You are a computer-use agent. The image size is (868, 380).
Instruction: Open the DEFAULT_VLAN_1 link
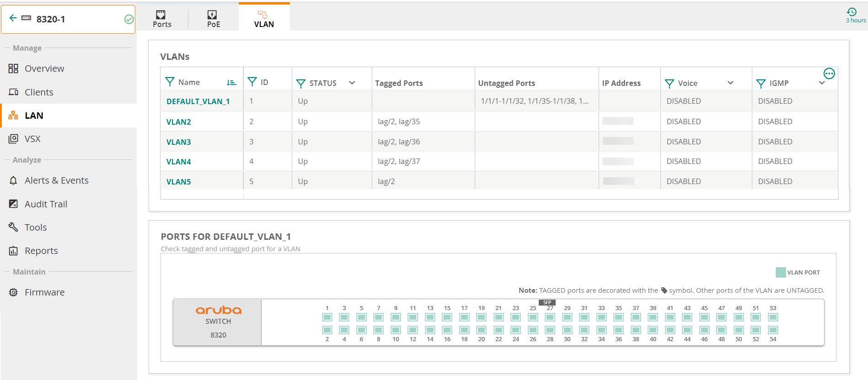(198, 101)
